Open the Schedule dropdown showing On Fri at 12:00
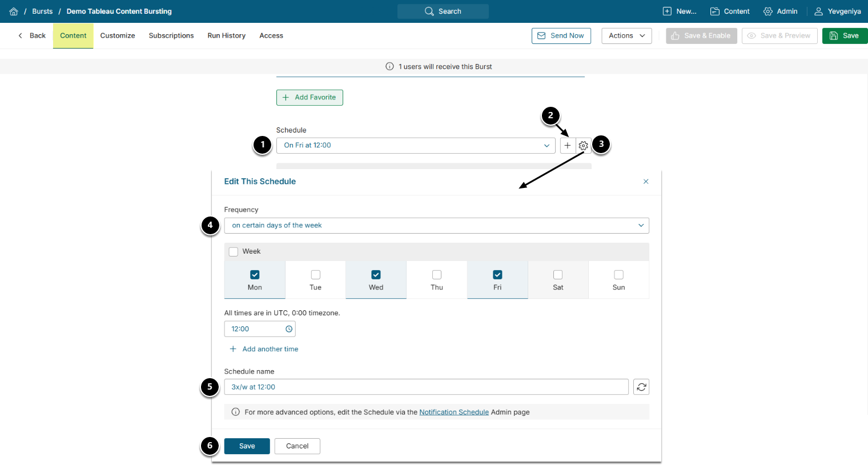868x469 pixels. tap(416, 146)
